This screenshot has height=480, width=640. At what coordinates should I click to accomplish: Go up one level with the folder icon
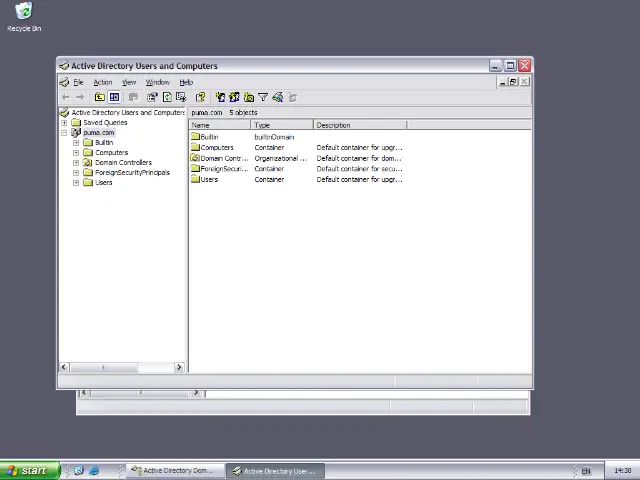[x=100, y=97]
